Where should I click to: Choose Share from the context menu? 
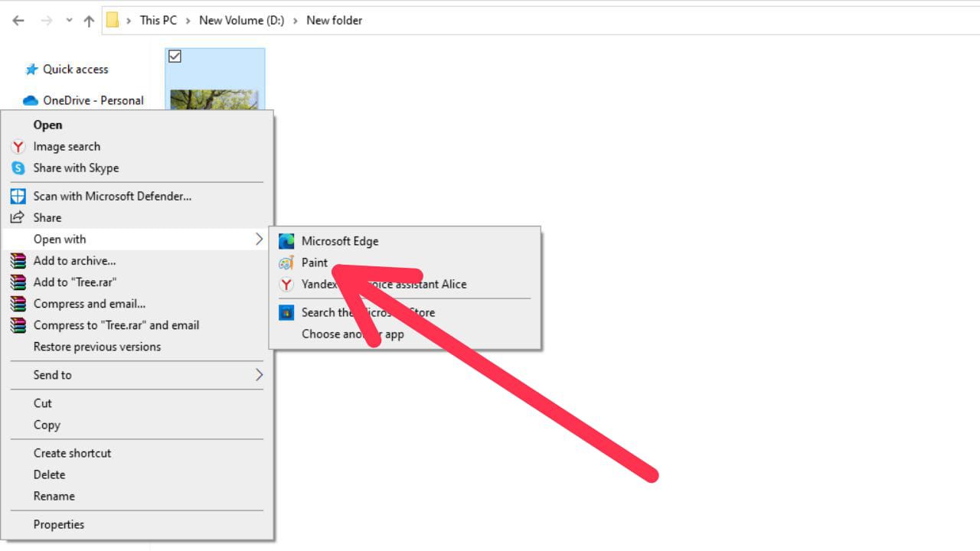[x=138, y=217]
